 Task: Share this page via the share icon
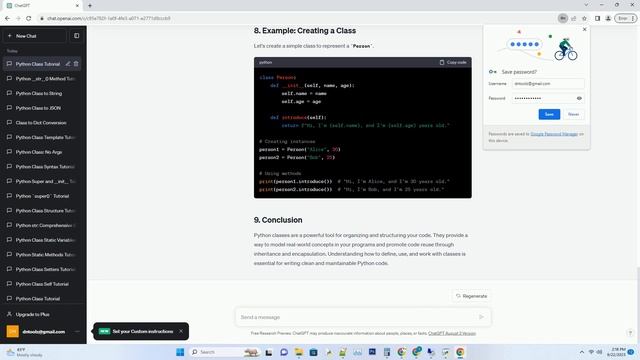point(573,18)
